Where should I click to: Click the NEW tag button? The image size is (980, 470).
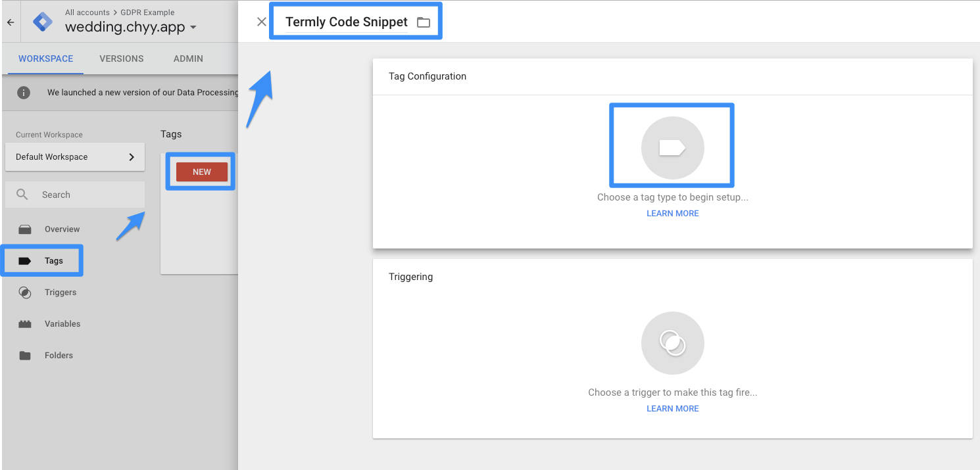click(x=200, y=172)
